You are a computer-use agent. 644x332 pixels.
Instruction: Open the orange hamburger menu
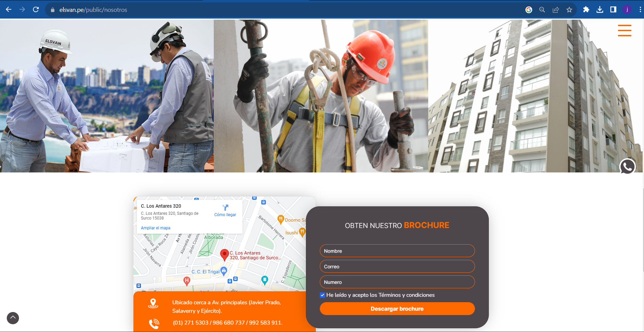[x=624, y=30]
